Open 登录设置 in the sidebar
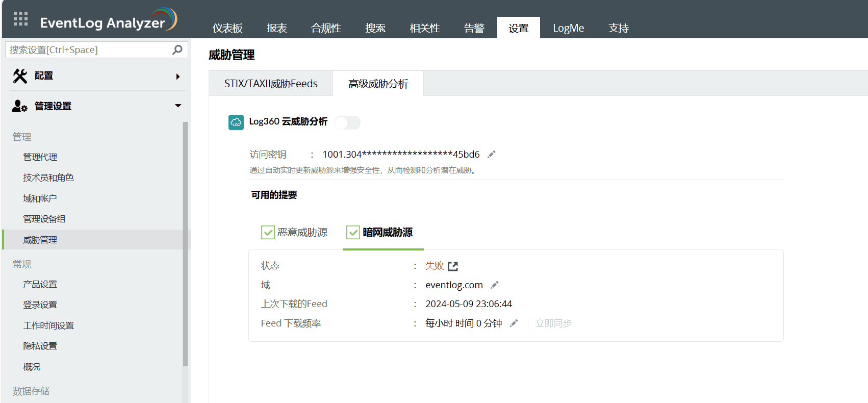This screenshot has height=403, width=868. [40, 305]
